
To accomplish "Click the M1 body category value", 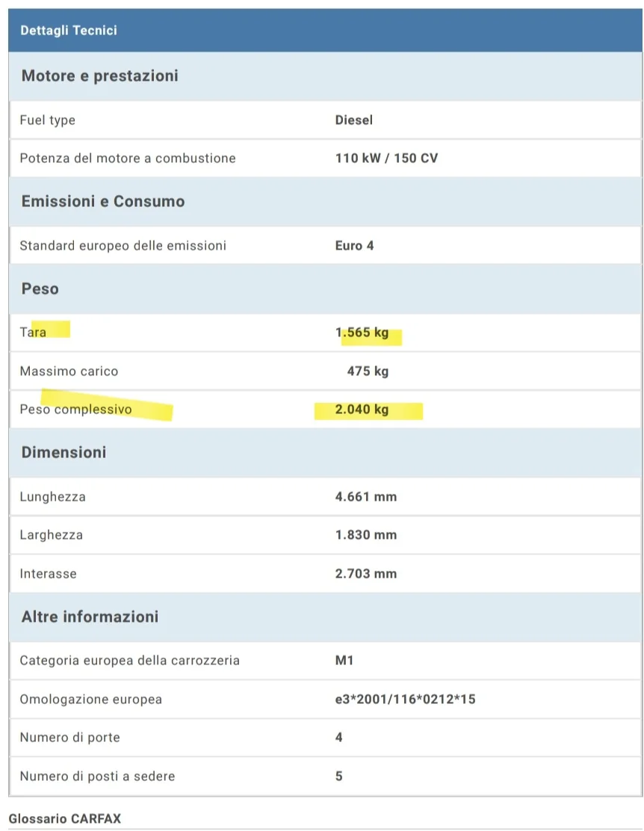I will [x=344, y=661].
